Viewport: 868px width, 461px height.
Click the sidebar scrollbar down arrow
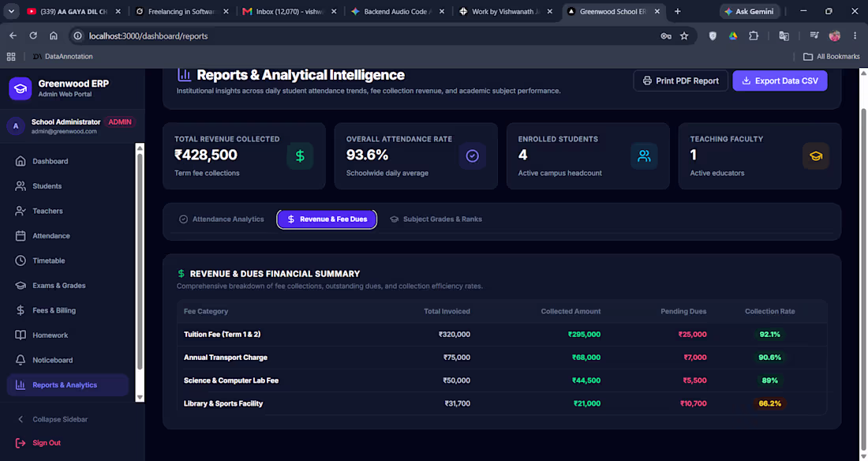(140, 397)
